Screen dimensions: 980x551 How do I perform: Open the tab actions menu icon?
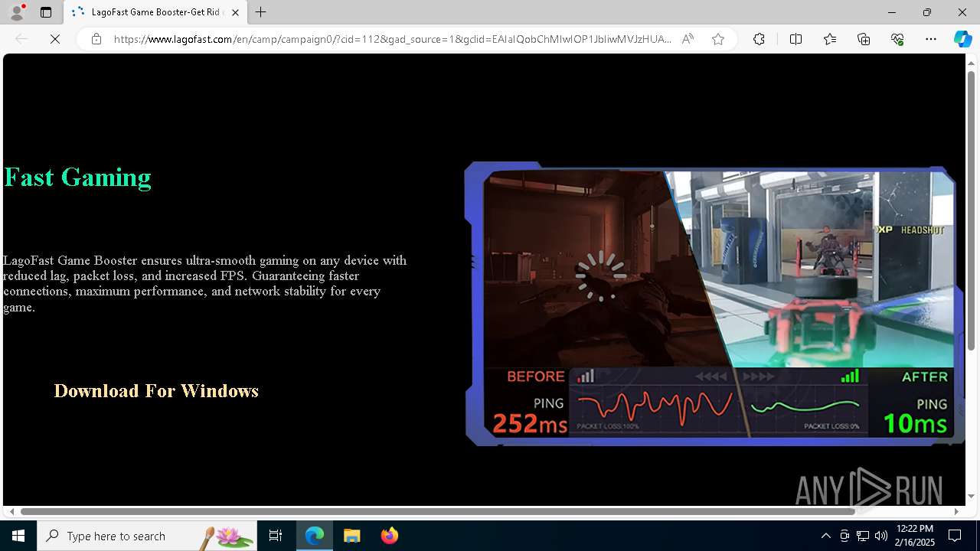coord(46,12)
